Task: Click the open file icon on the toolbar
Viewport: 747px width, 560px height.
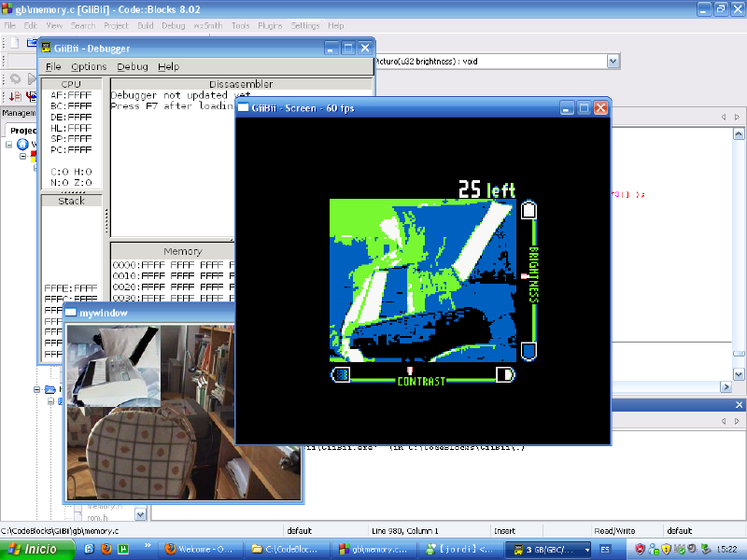Action: pyautogui.click(x=31, y=44)
